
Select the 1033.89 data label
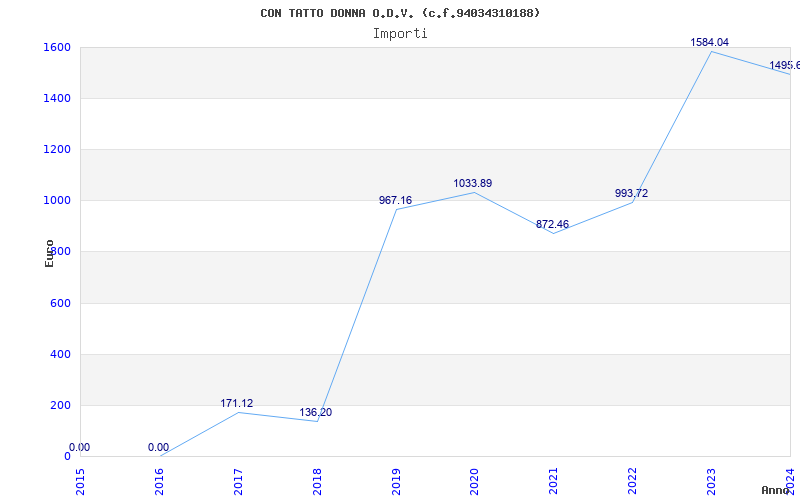(472, 183)
